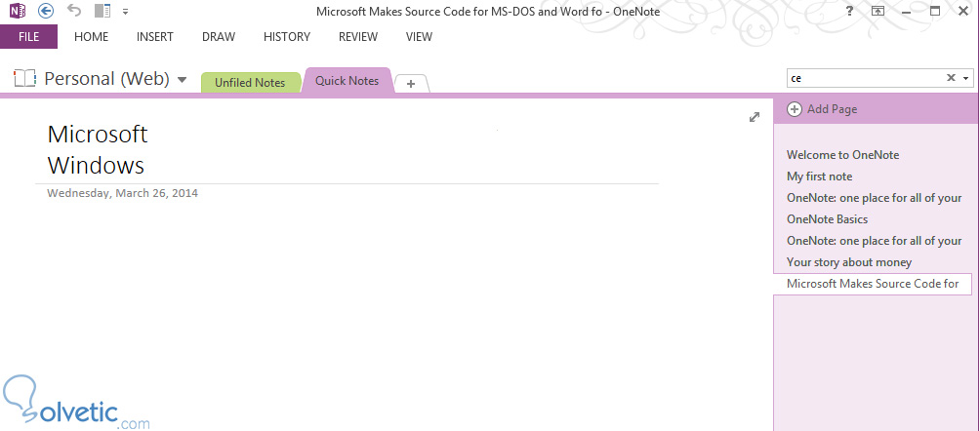980x431 pixels.
Task: Expand page to full view
Action: point(754,117)
